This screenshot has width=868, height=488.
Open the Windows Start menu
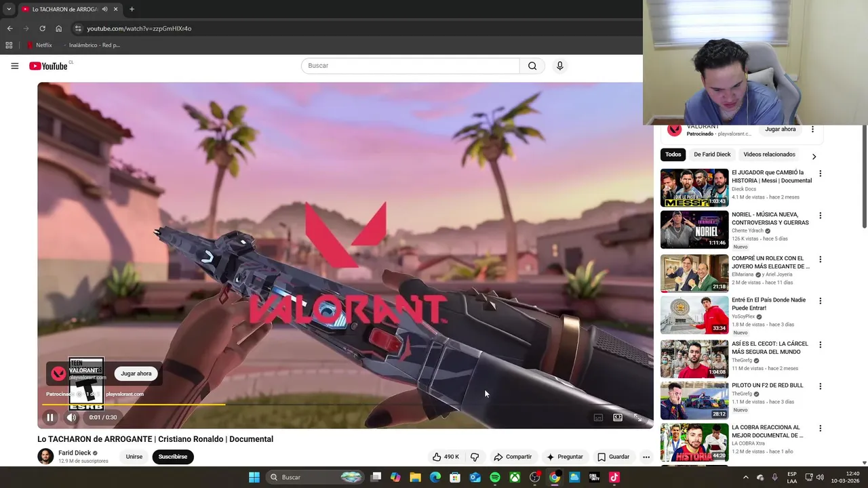click(x=254, y=477)
